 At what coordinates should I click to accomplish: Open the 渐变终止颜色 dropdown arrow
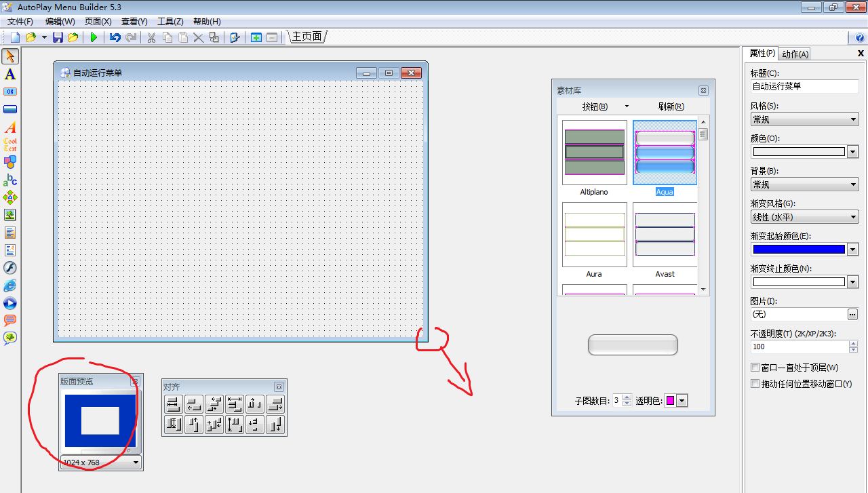(853, 282)
